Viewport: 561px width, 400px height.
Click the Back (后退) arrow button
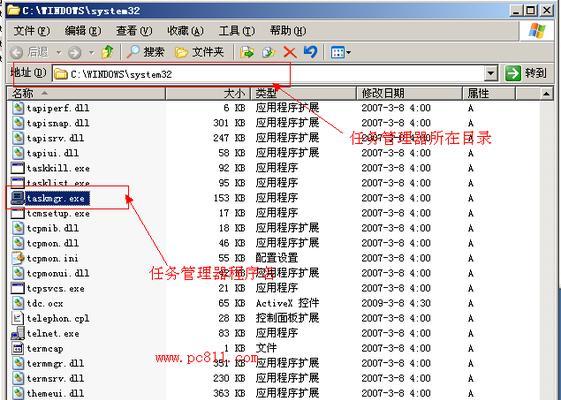click(29, 53)
